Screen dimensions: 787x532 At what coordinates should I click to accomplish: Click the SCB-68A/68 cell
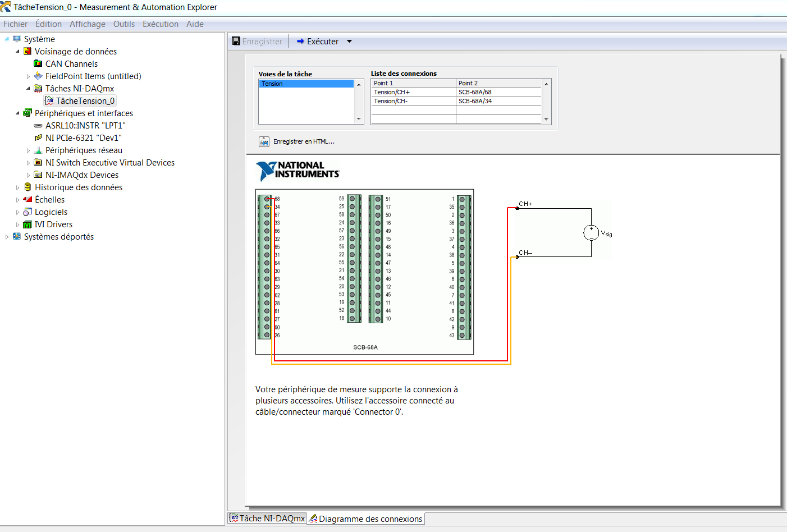[x=499, y=92]
